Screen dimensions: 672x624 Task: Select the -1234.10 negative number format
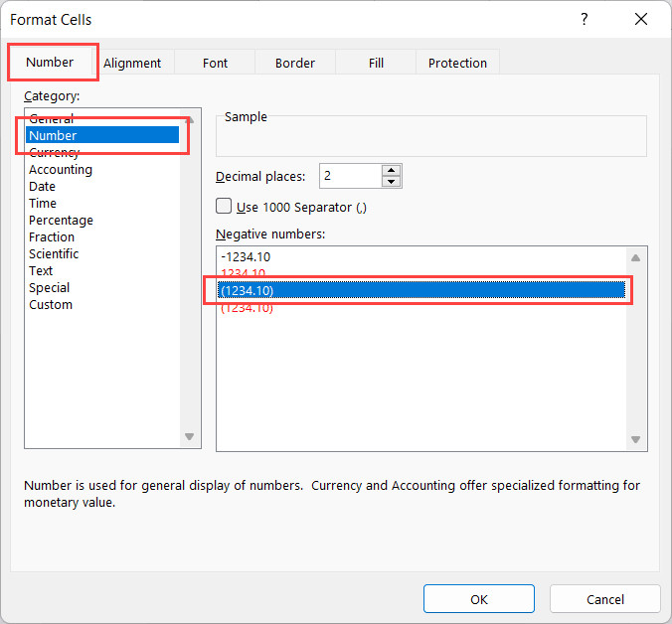(x=245, y=256)
